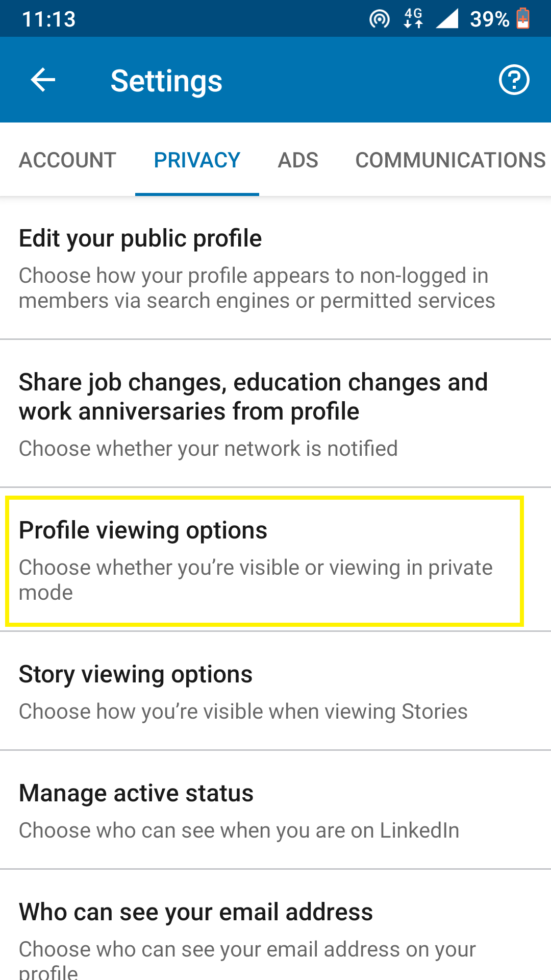Tap the battery charging icon

[x=523, y=19]
